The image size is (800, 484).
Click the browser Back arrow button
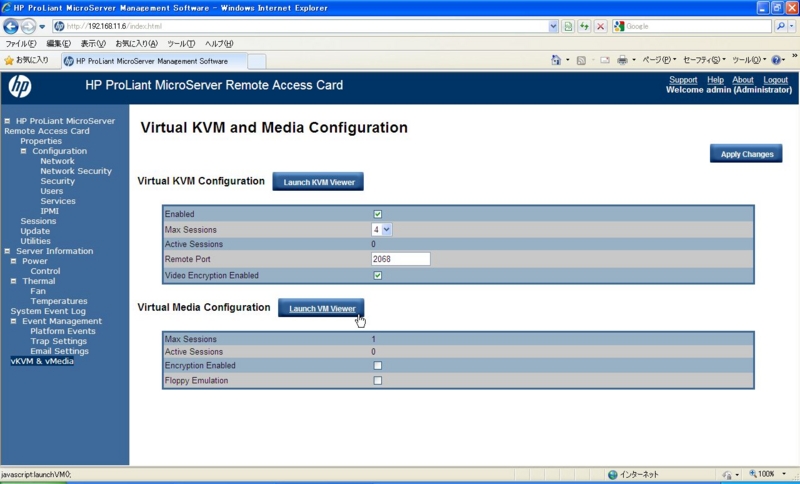coord(10,26)
